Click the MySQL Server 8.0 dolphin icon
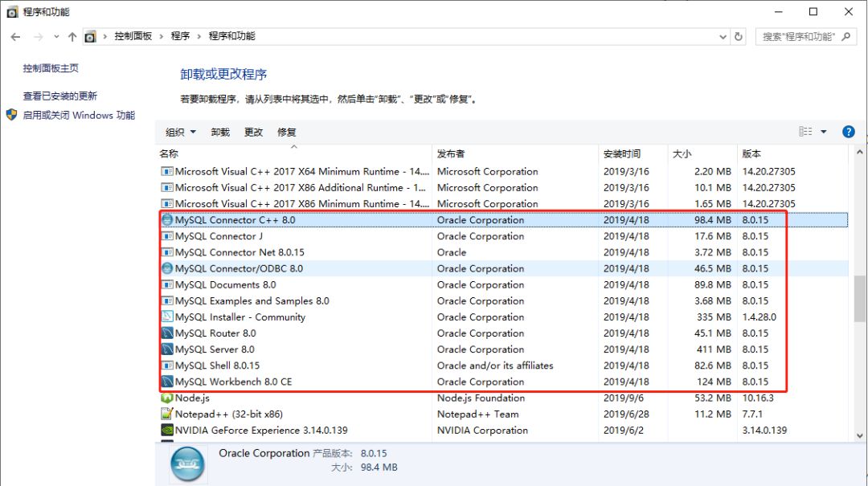The width and height of the screenshot is (868, 486). coord(166,349)
